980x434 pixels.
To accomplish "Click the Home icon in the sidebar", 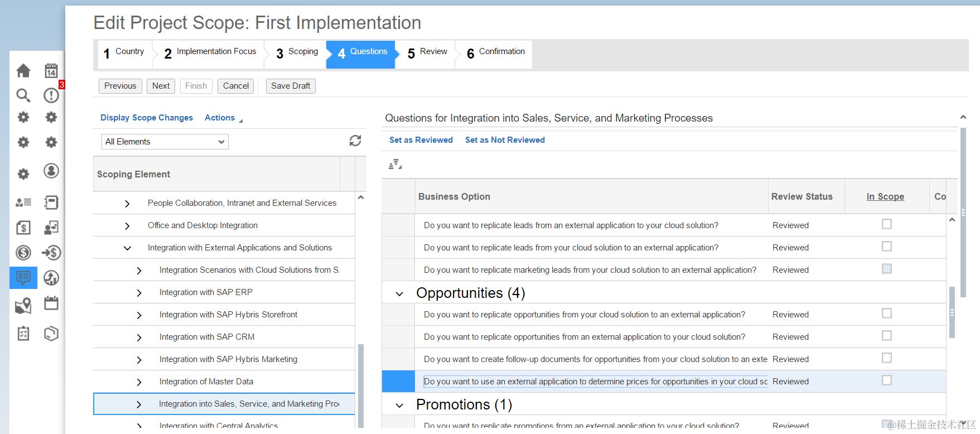I will (x=23, y=71).
